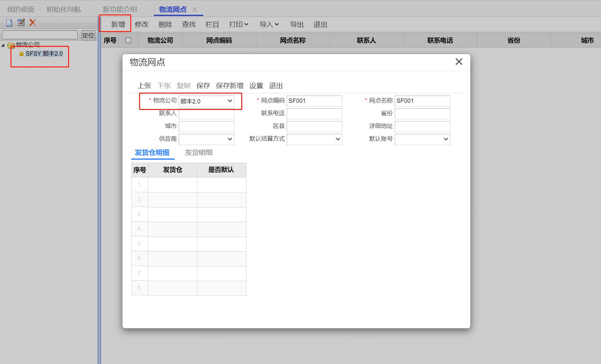Click the 联系人 input field
Image resolution: width=601 pixels, height=364 pixels.
207,114
